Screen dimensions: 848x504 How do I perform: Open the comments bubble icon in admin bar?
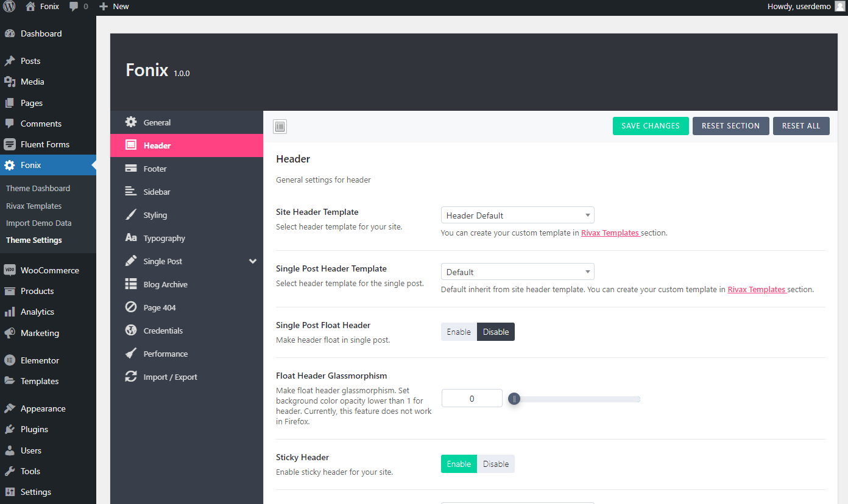[x=74, y=6]
